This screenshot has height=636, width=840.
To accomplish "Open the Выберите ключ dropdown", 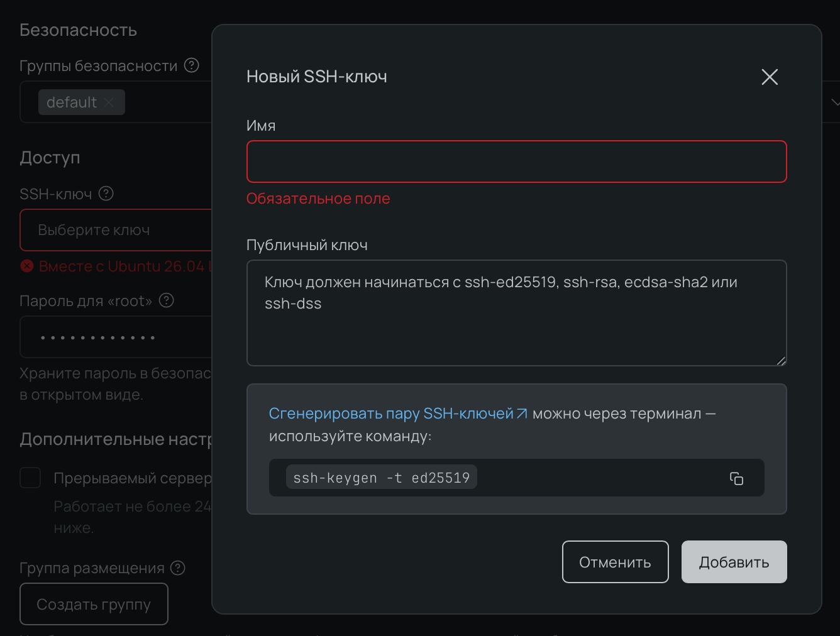I will (116, 230).
